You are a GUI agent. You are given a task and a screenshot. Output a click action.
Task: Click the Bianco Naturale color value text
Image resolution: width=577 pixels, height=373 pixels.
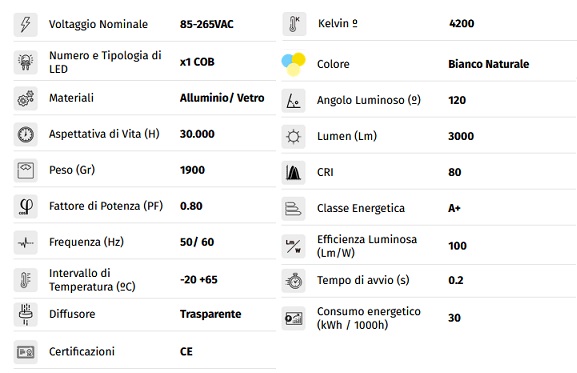tap(488, 64)
